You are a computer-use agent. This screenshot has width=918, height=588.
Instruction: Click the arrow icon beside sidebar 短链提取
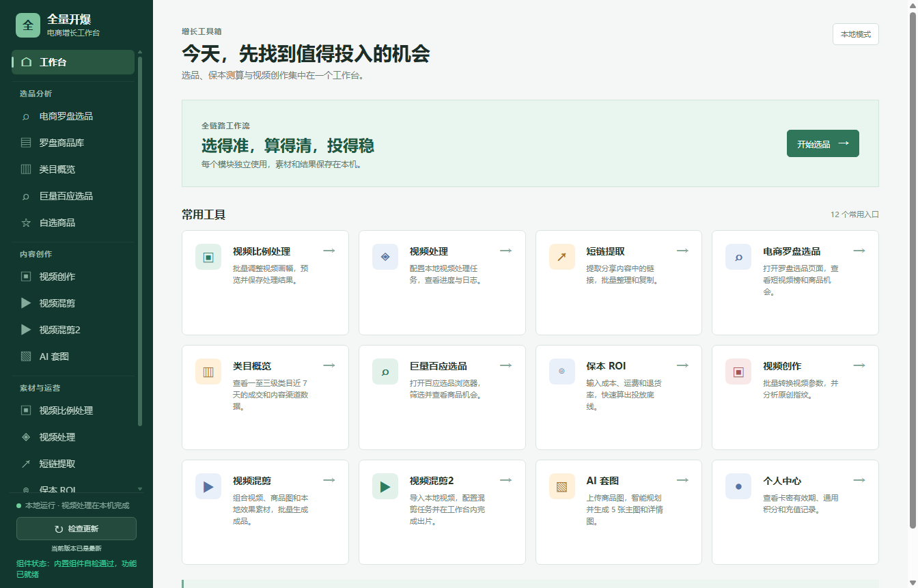(26, 464)
